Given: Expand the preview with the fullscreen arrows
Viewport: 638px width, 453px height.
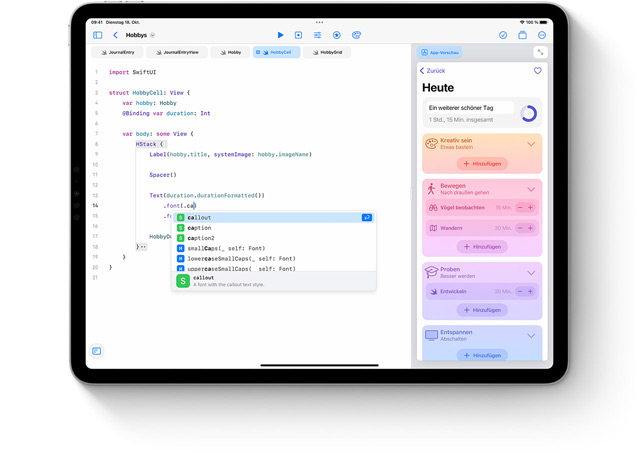Looking at the screenshot, I should pyautogui.click(x=540, y=52).
